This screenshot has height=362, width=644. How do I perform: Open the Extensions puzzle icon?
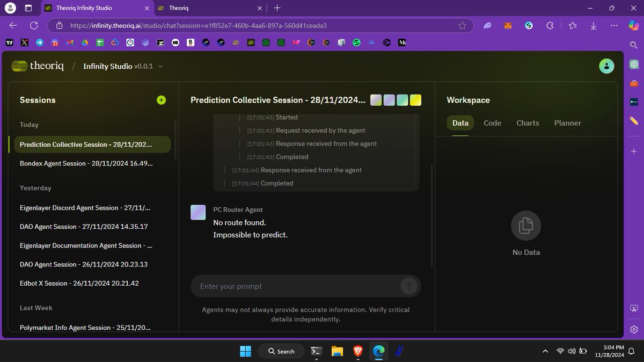point(550,25)
